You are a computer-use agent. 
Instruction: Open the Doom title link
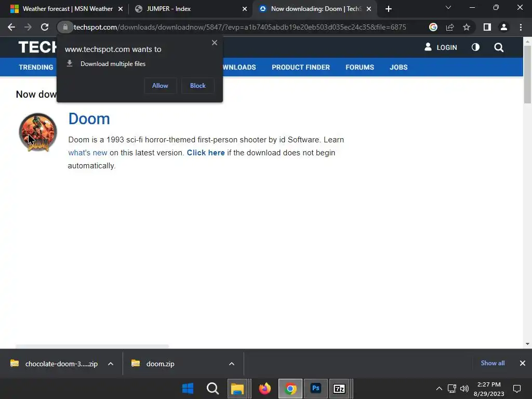[x=89, y=119]
